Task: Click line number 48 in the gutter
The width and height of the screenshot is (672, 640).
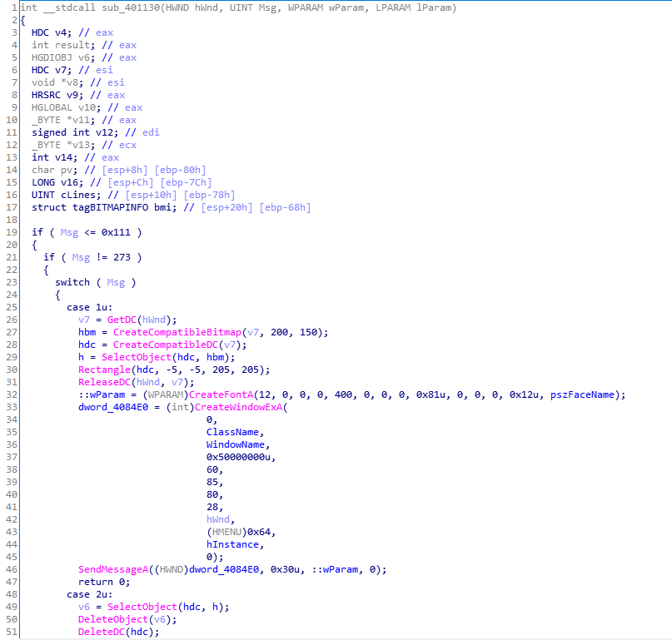Action: 12,594
